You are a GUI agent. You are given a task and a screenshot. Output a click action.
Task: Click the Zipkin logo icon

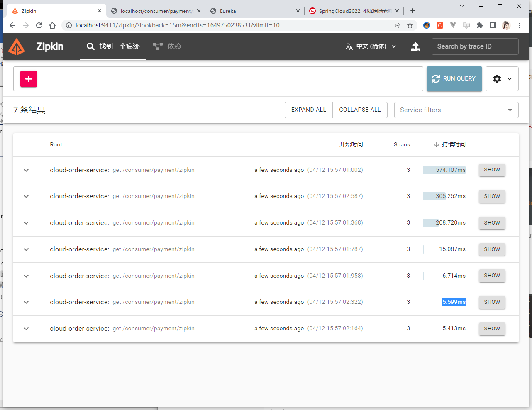tap(17, 46)
